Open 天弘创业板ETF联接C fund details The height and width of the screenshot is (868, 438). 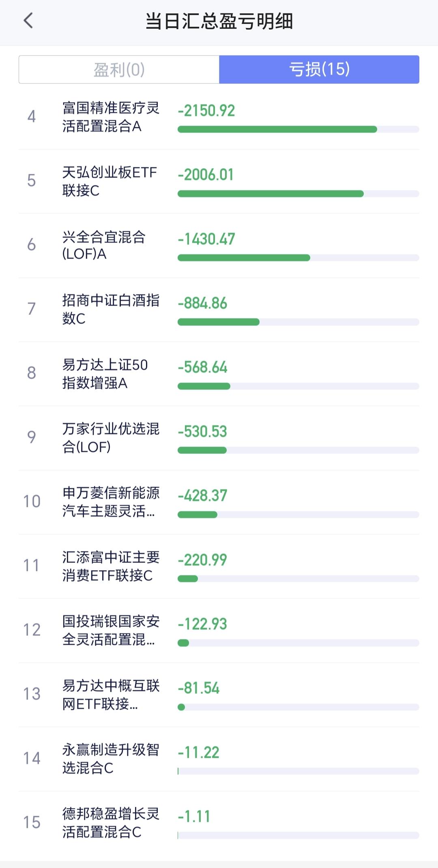click(109, 181)
